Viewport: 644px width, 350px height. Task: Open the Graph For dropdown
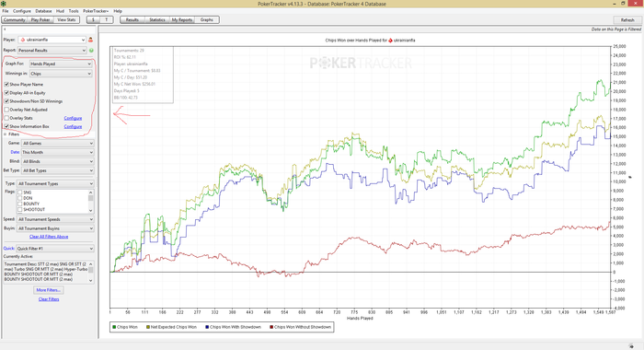pyautogui.click(x=61, y=64)
